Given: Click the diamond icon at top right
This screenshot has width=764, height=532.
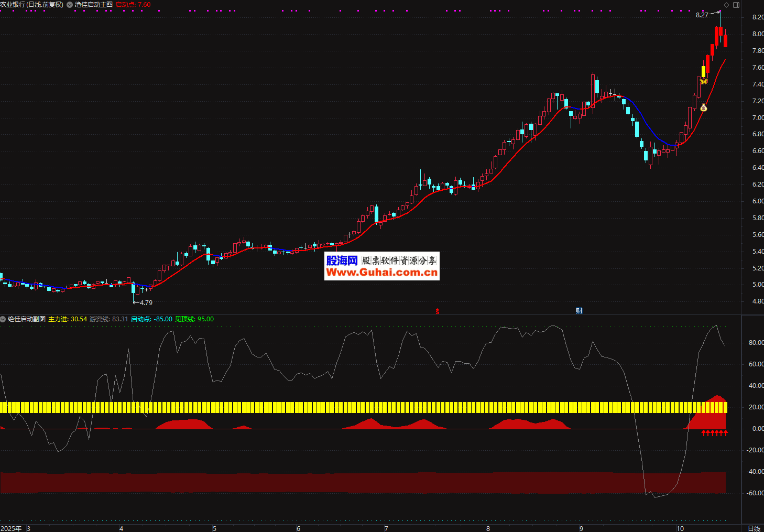Looking at the screenshot, I should click(726, 5).
